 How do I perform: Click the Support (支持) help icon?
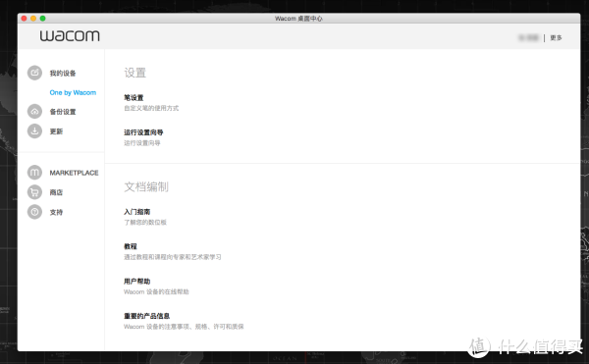pos(34,212)
